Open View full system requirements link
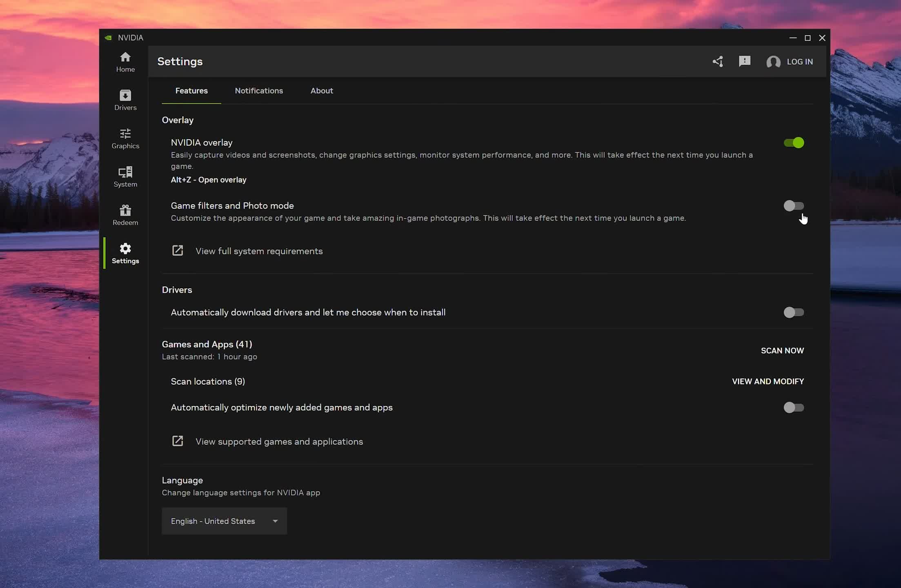The height and width of the screenshot is (588, 901). (258, 251)
